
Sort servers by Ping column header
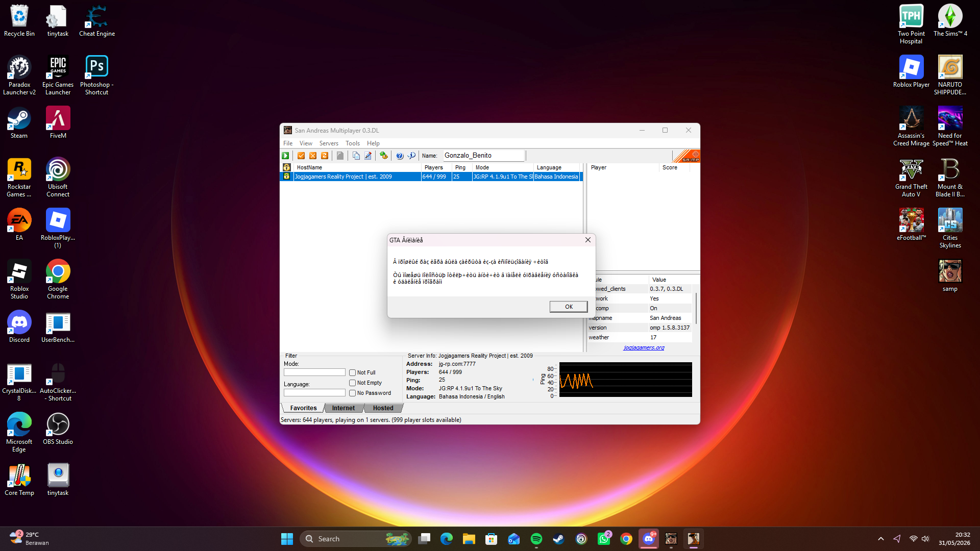click(x=462, y=167)
